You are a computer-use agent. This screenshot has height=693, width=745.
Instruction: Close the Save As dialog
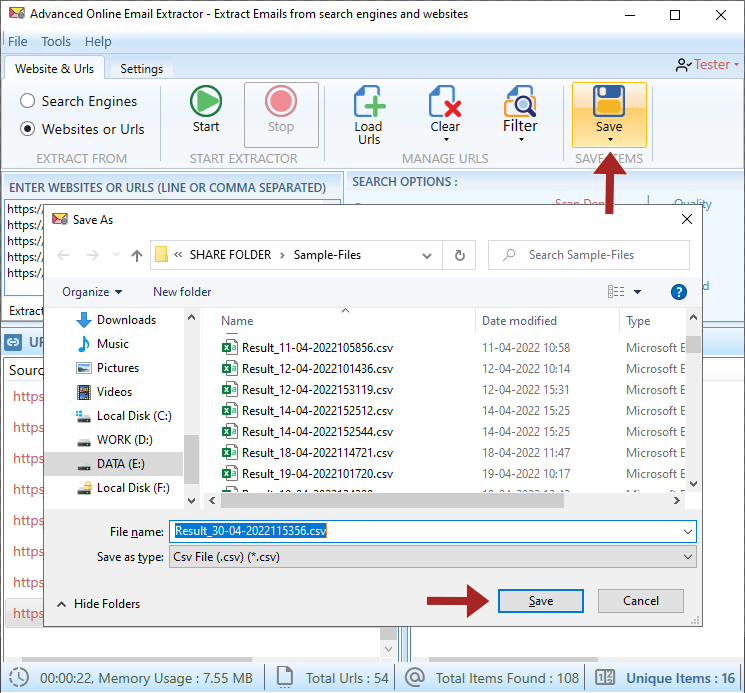[687, 219]
